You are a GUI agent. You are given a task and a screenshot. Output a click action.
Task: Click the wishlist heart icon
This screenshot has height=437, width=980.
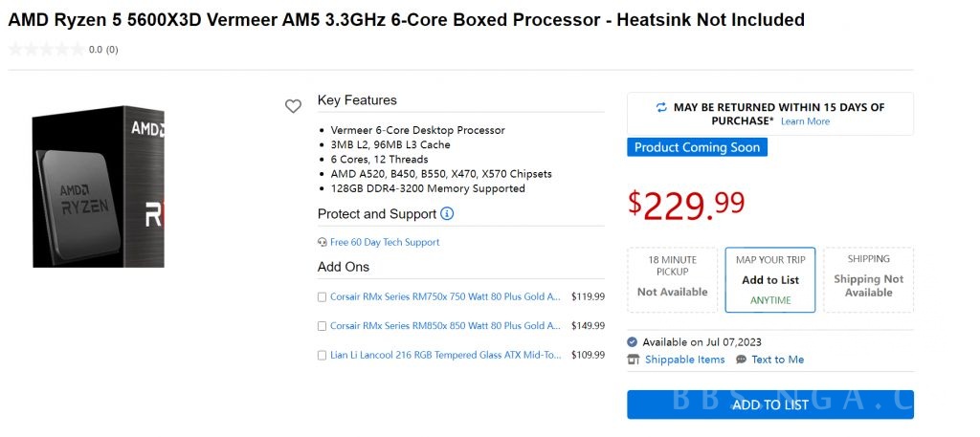click(x=293, y=106)
